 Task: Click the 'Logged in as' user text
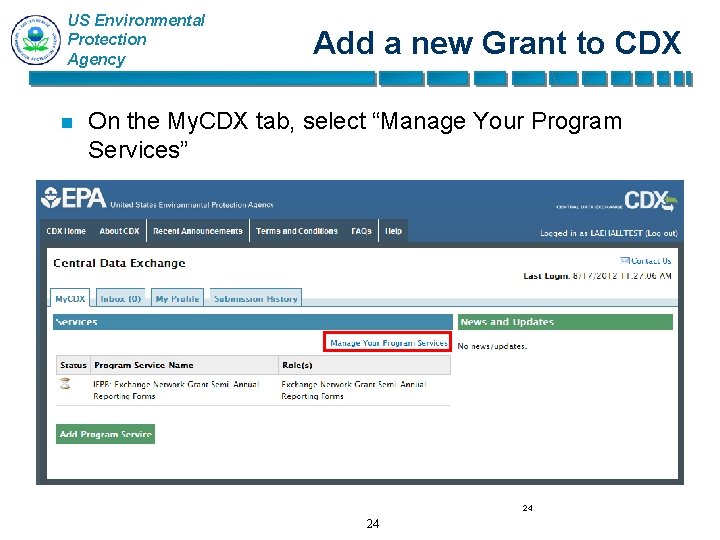[591, 233]
